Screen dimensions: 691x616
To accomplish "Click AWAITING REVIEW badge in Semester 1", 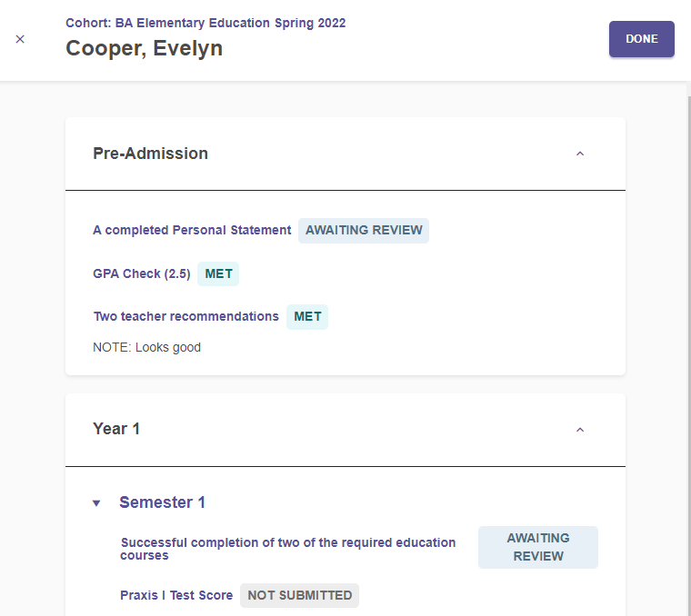I will pos(538,547).
